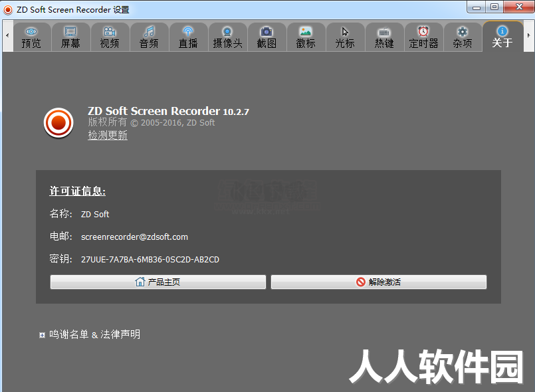Open the 预览 (Preview) tab
Screen dimensions: 535x392
tap(31, 37)
